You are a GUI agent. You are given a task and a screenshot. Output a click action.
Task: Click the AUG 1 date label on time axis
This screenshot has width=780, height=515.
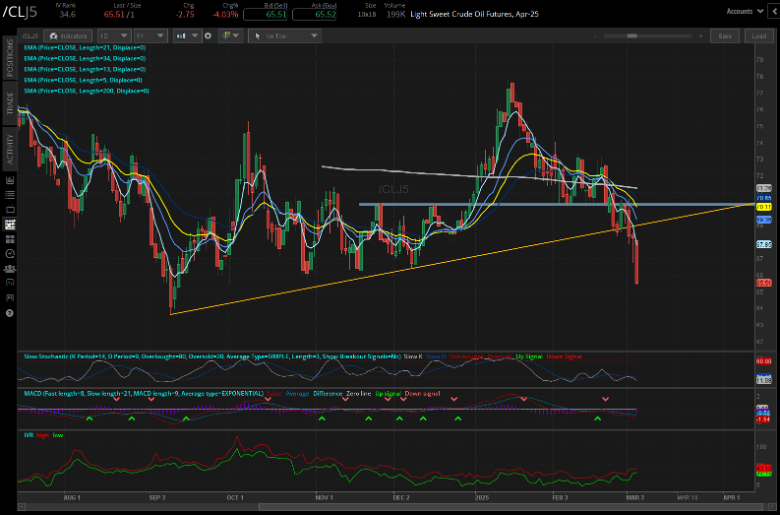pos(72,497)
